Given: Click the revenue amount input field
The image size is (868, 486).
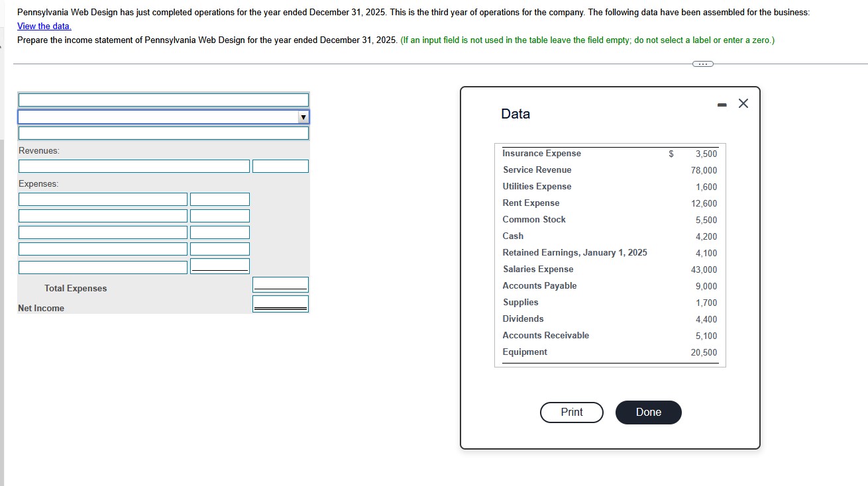Looking at the screenshot, I should (280, 166).
